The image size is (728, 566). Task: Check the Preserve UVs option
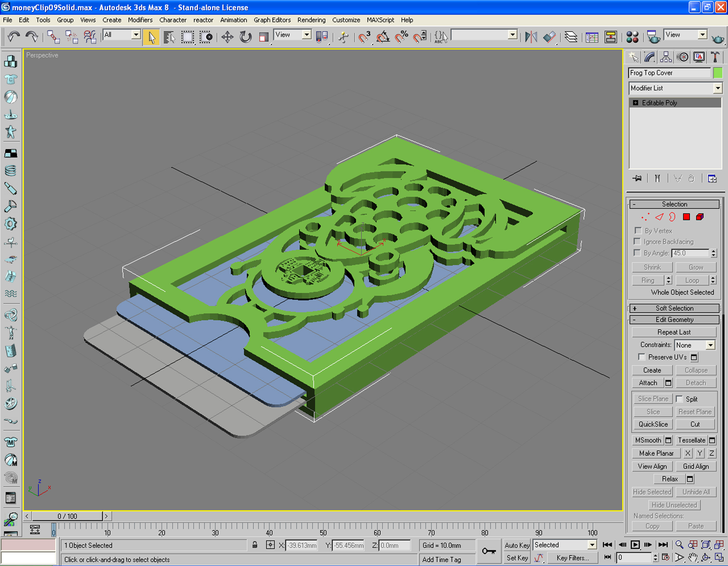coord(642,357)
